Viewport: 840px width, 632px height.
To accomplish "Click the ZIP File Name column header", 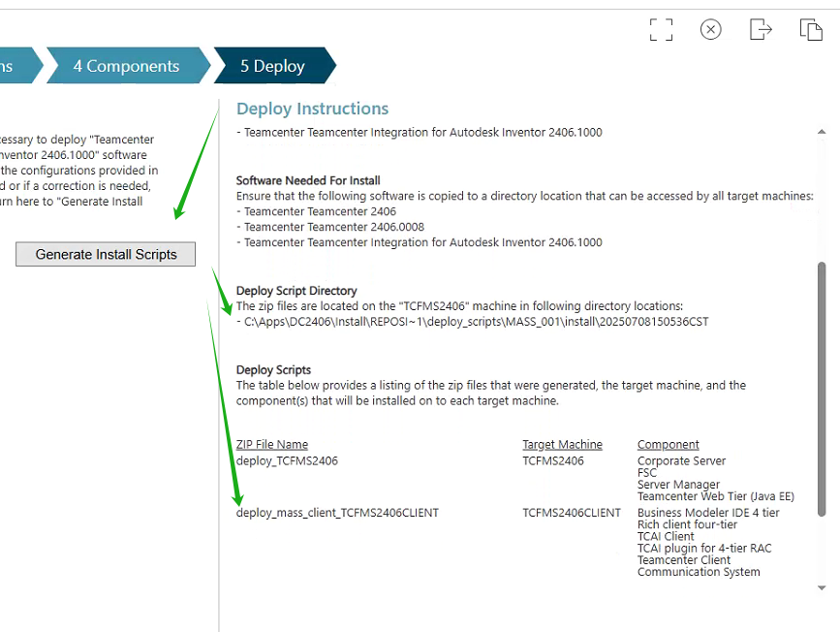I will tap(272, 444).
